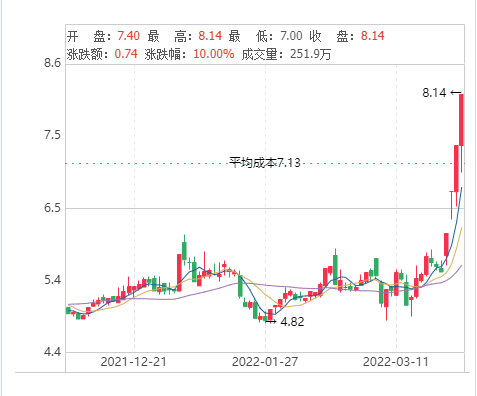477x396 pixels.
Task: Click the 5.4 y-axis price label
Action: [53, 280]
